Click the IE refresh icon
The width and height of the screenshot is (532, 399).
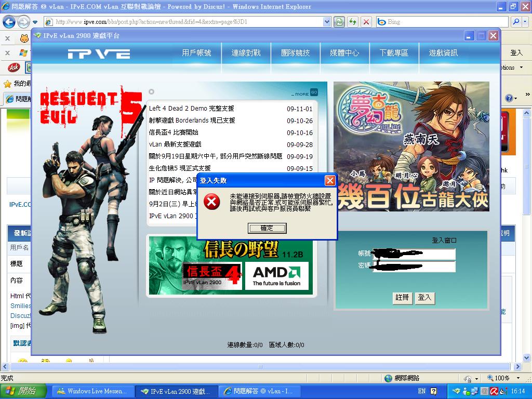[353, 22]
